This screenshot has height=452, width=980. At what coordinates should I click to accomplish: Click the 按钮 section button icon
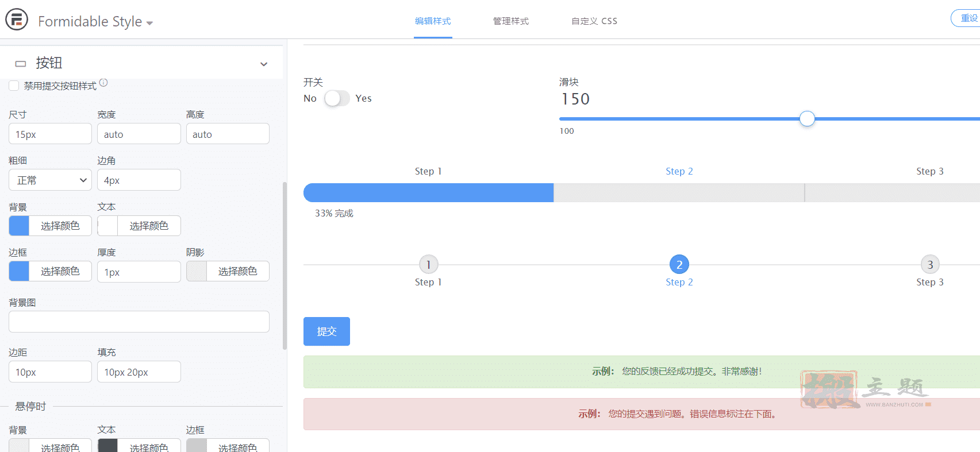(21, 64)
